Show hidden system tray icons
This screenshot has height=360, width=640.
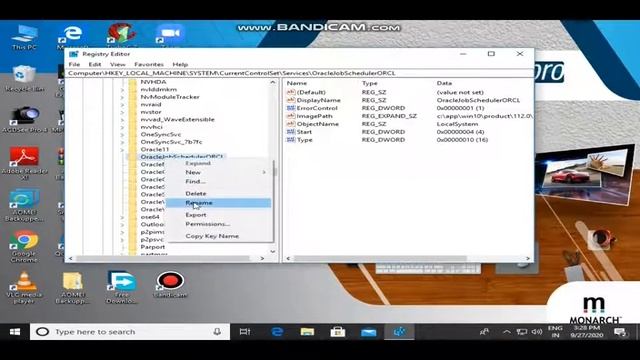[507, 332]
